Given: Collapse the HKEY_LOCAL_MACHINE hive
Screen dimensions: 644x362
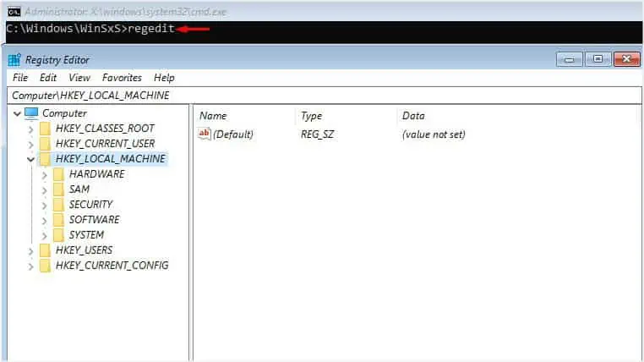Looking at the screenshot, I should click(x=30, y=159).
